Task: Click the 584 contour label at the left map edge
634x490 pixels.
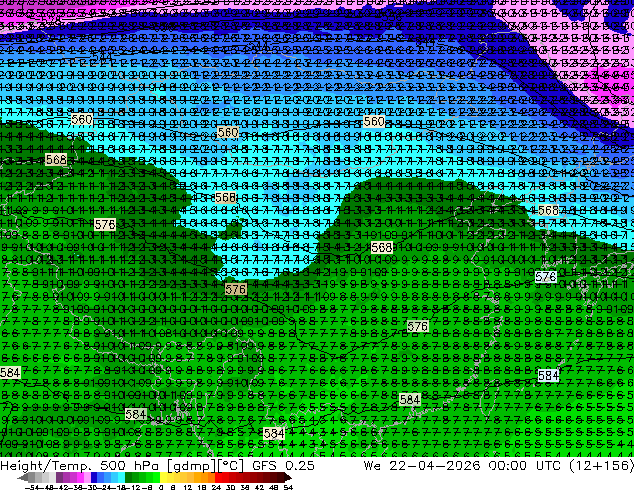Action: pyautogui.click(x=10, y=372)
